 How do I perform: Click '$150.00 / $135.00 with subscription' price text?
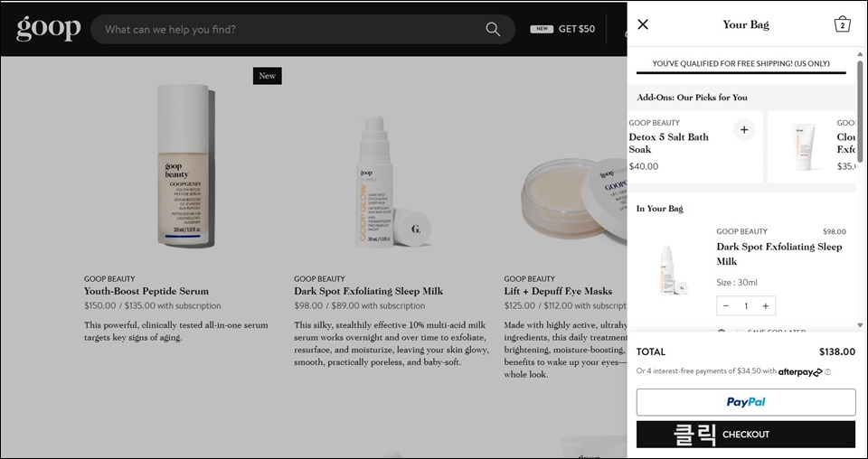point(152,305)
